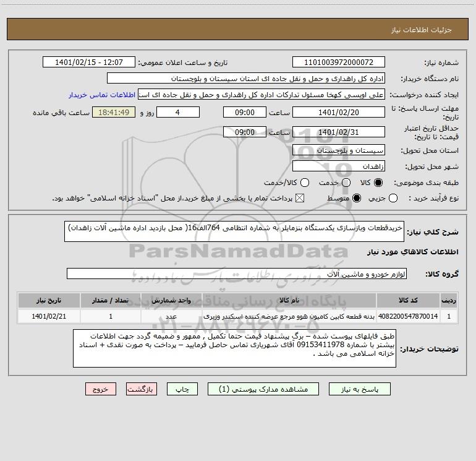Viewport: 476px width, 461px height.
Task: Open the اطلاعات تماس خریدار link
Action: pos(102,95)
